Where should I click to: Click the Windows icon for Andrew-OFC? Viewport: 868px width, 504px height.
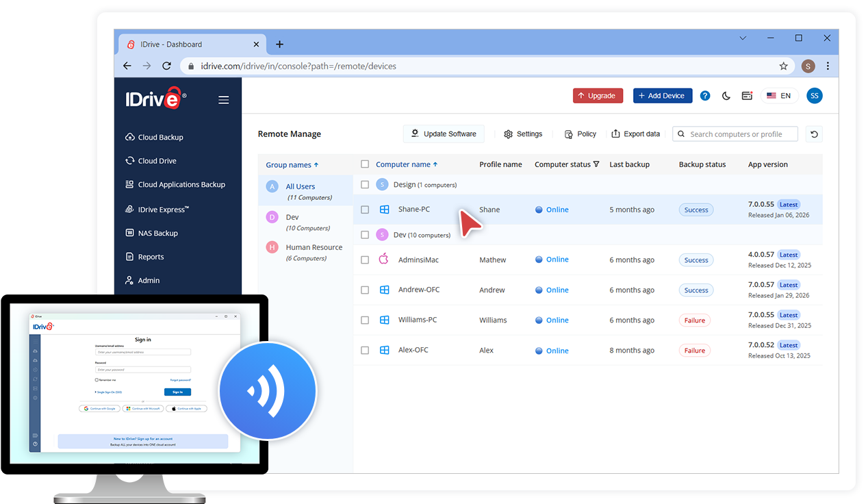[x=384, y=290]
